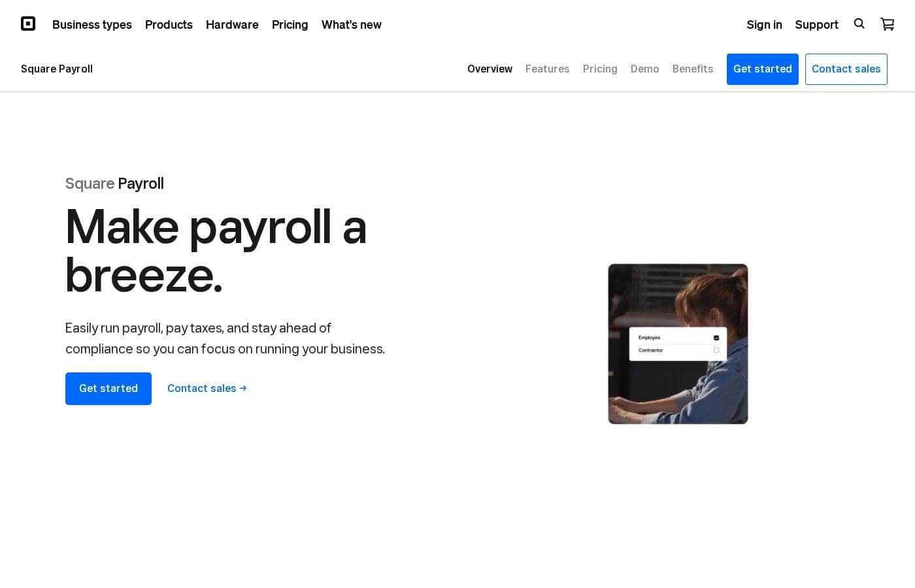Open the Support link
915x588 pixels.
click(816, 25)
